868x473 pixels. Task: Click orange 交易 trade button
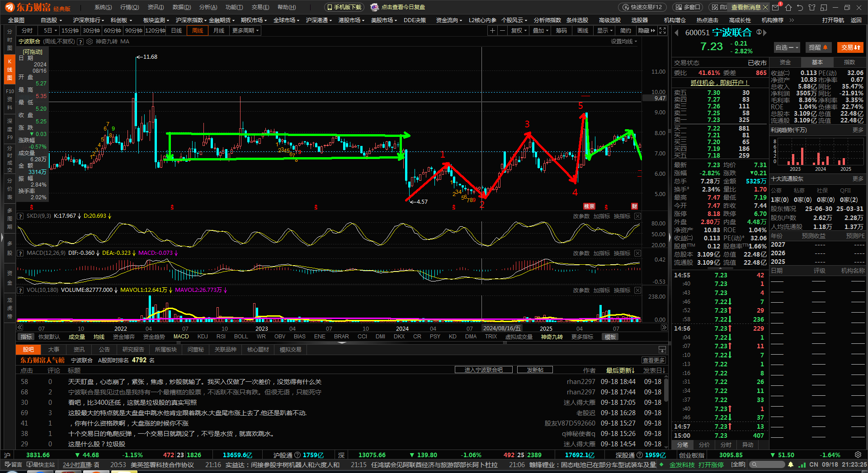(850, 47)
